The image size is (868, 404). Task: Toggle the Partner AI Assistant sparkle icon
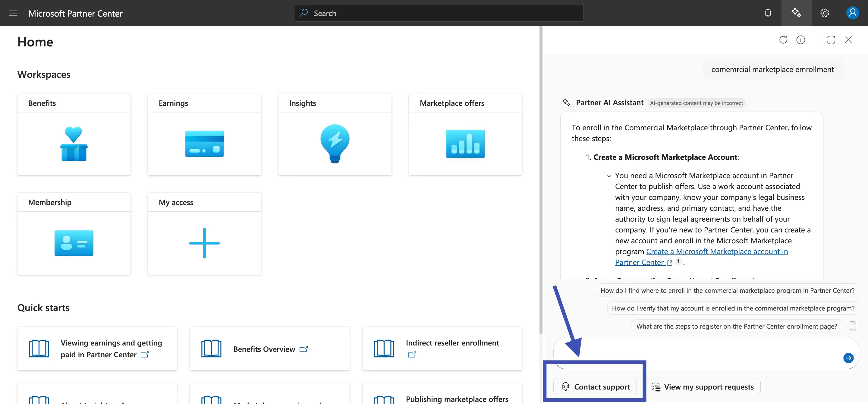coord(796,13)
